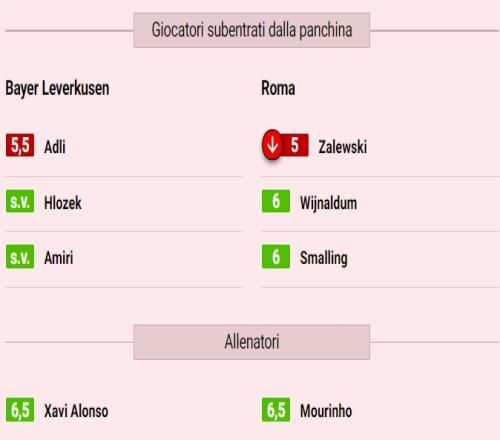Click Smalling's green 6 rating badge
The height and width of the screenshot is (440, 500).
pyautogui.click(x=276, y=256)
